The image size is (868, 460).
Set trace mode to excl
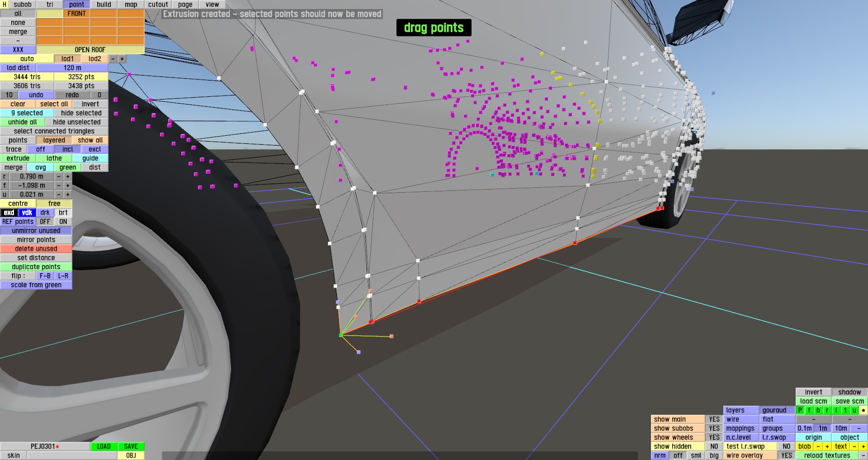point(95,149)
